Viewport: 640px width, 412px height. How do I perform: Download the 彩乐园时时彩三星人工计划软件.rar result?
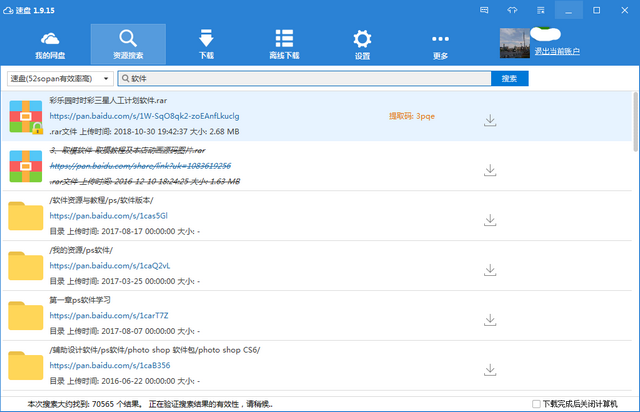[490, 120]
